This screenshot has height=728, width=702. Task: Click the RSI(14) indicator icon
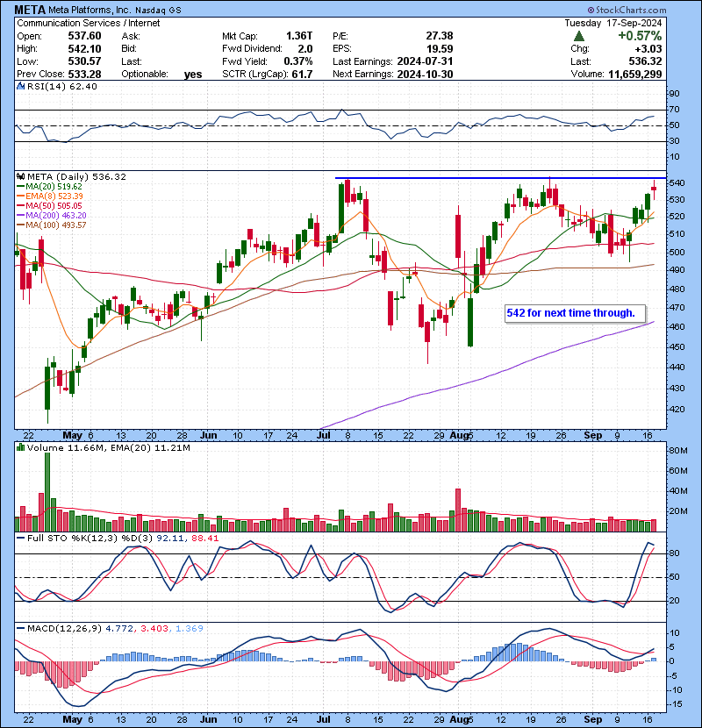pyautogui.click(x=20, y=86)
